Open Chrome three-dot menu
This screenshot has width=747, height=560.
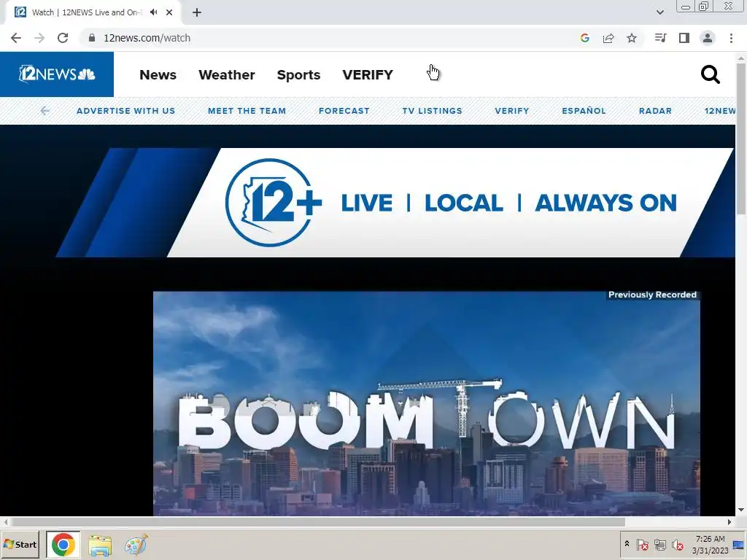click(731, 38)
